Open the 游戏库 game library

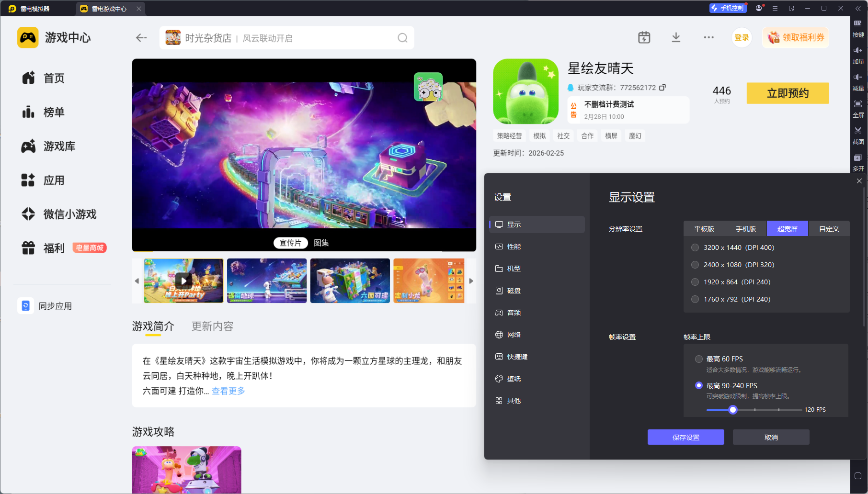pyautogui.click(x=48, y=146)
